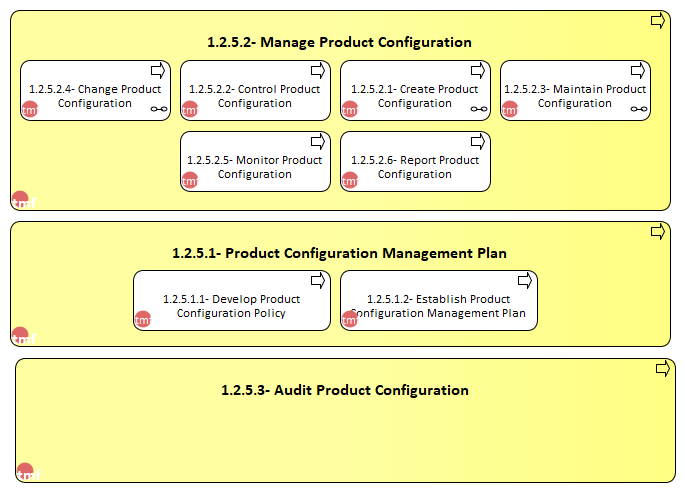The height and width of the screenshot is (492, 685).
Task: Select the 1.2.5.2.5- Monitor Product Configuration box
Action: coord(255,162)
